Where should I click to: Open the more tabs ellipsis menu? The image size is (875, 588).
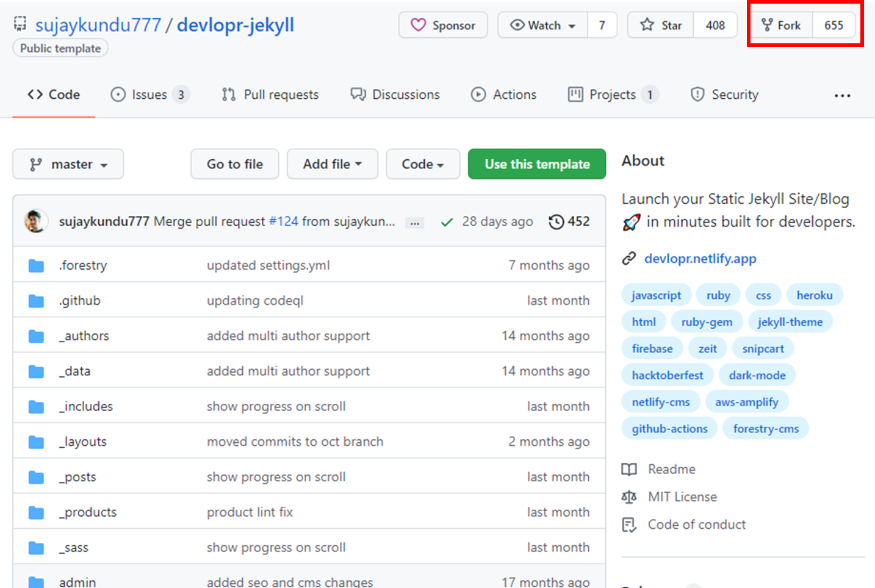tap(843, 95)
